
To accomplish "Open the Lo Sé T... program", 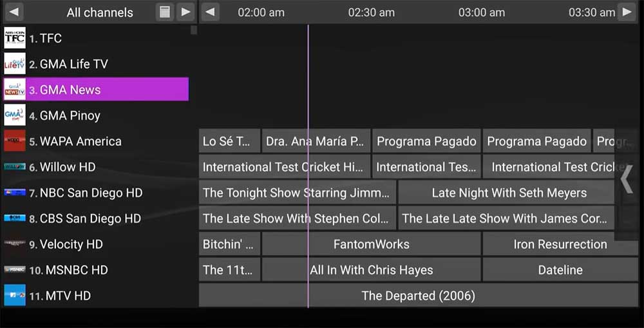I will click(x=230, y=141).
